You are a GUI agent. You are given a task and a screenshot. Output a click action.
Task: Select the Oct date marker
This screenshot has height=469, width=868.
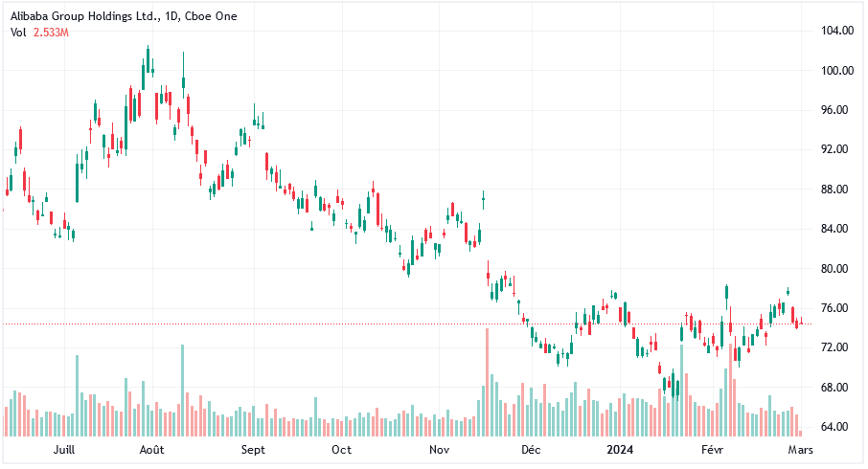click(x=341, y=449)
